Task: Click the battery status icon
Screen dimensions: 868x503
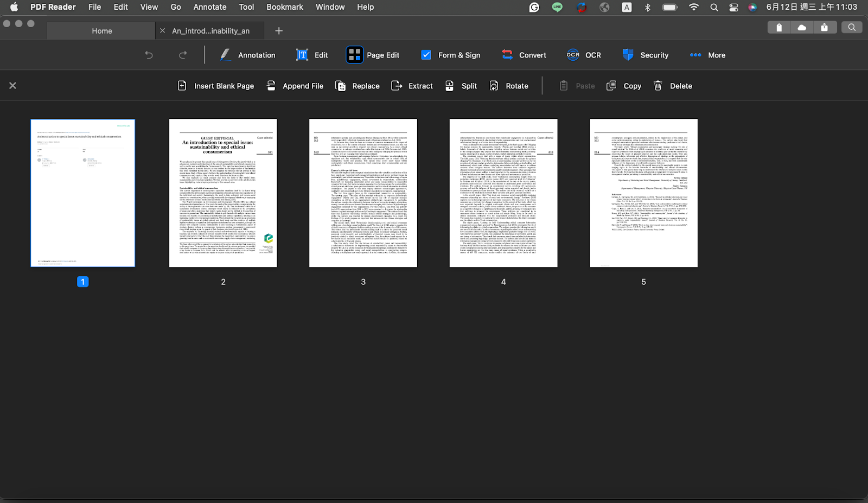Action: click(670, 7)
